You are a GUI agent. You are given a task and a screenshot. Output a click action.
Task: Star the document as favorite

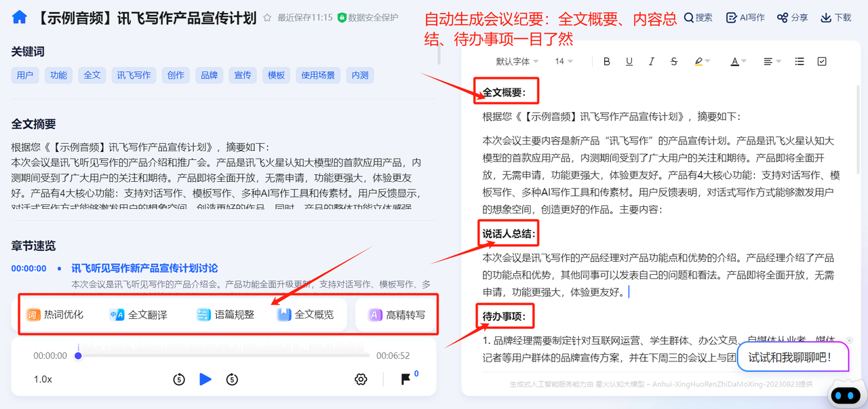point(267,18)
